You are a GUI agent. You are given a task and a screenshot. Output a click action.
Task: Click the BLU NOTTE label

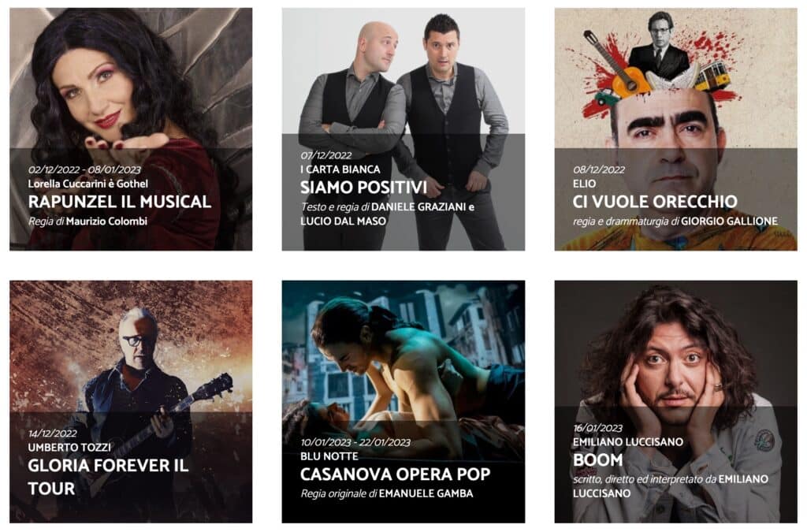tap(329, 456)
